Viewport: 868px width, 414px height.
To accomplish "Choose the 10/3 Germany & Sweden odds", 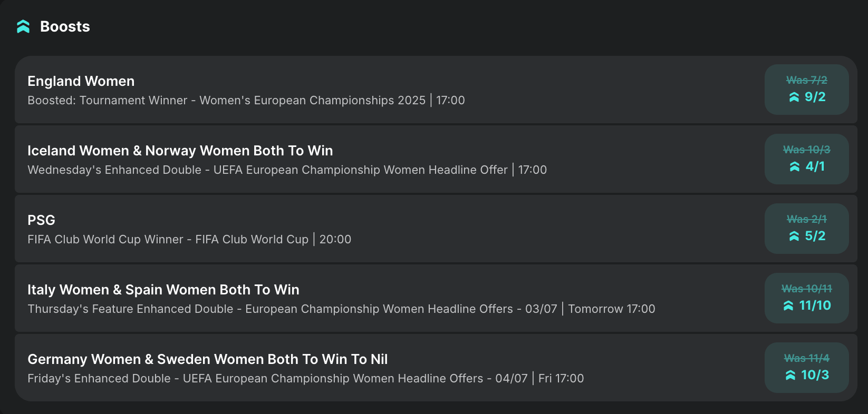I will (807, 368).
